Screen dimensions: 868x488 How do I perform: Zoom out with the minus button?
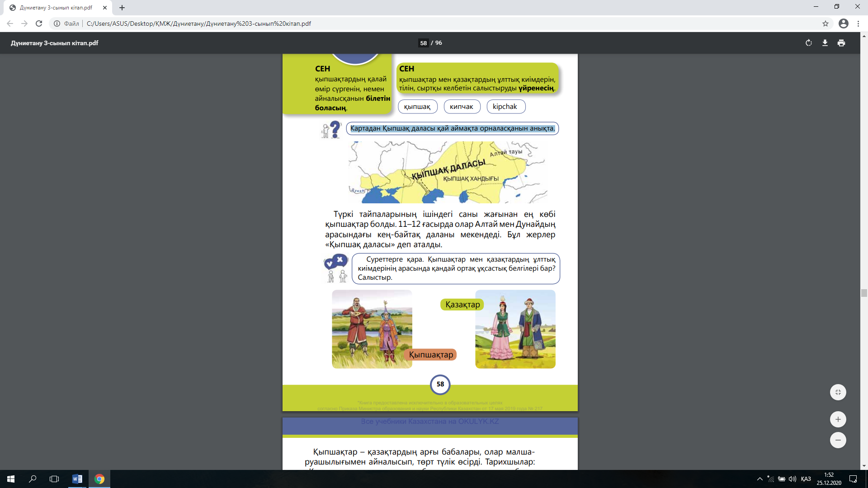[x=838, y=440]
